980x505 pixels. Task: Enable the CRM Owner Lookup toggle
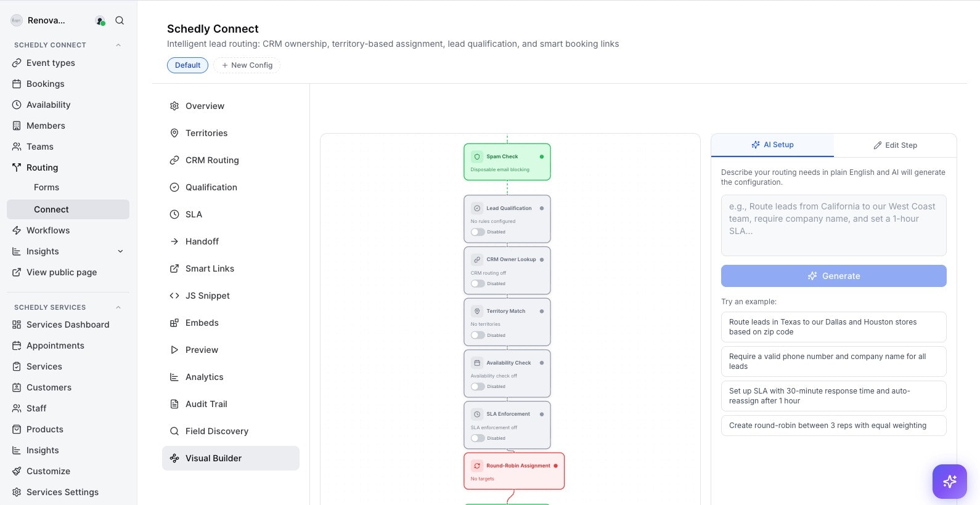478,284
